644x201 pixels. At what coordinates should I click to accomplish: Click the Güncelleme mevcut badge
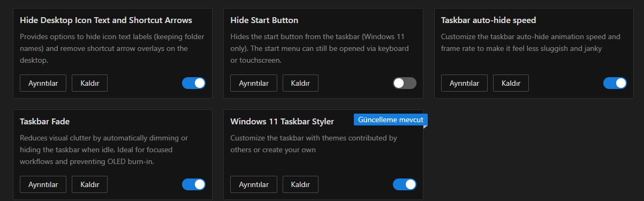pos(391,120)
